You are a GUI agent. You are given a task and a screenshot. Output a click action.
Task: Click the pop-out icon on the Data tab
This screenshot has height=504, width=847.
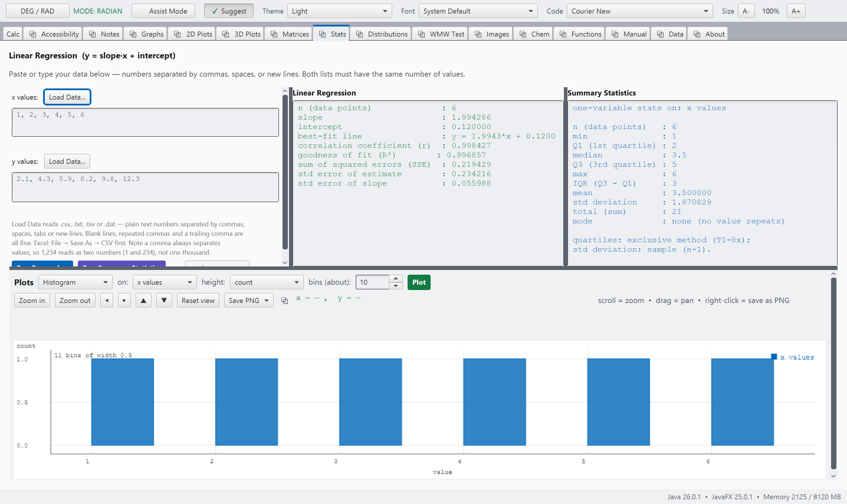[x=661, y=34]
